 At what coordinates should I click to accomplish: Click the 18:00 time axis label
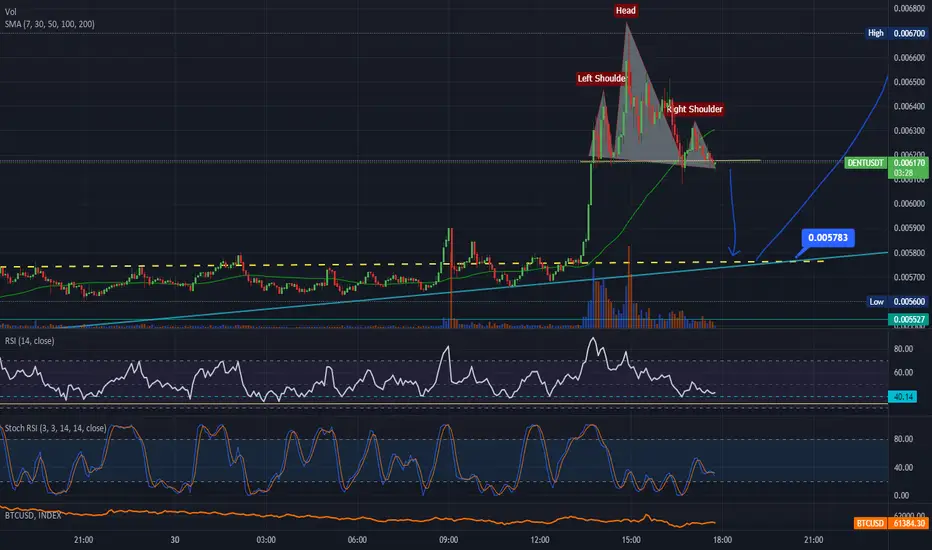722,540
